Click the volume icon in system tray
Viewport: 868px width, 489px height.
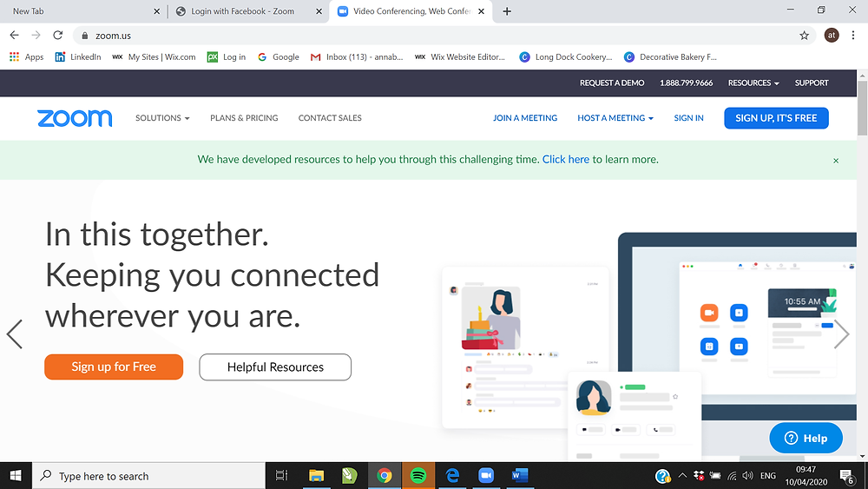[x=748, y=476]
